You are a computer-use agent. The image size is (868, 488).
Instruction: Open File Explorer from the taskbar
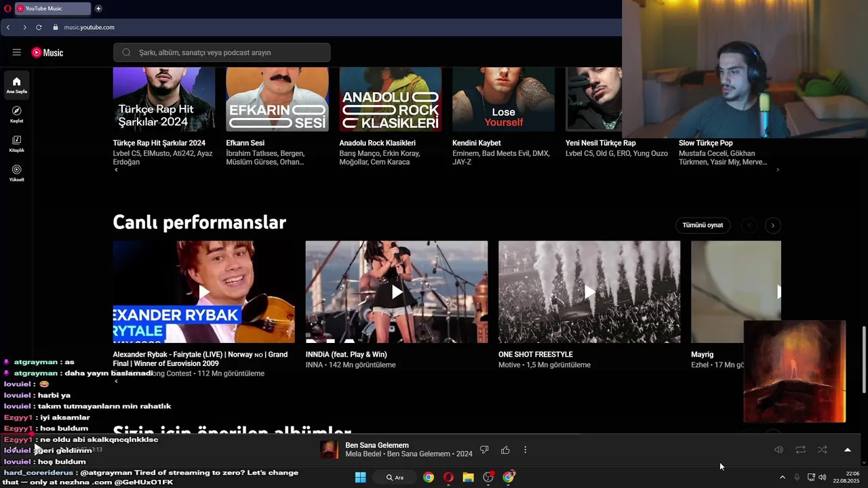pyautogui.click(x=468, y=477)
